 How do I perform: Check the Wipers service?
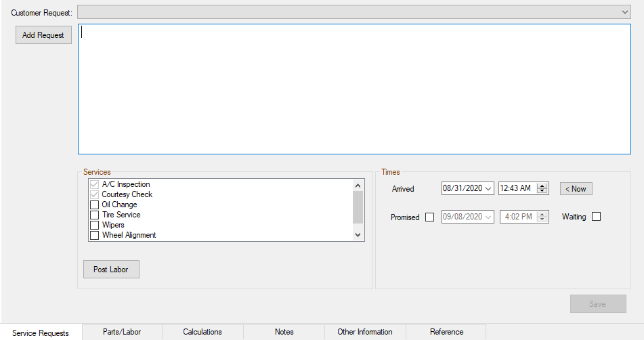[94, 225]
